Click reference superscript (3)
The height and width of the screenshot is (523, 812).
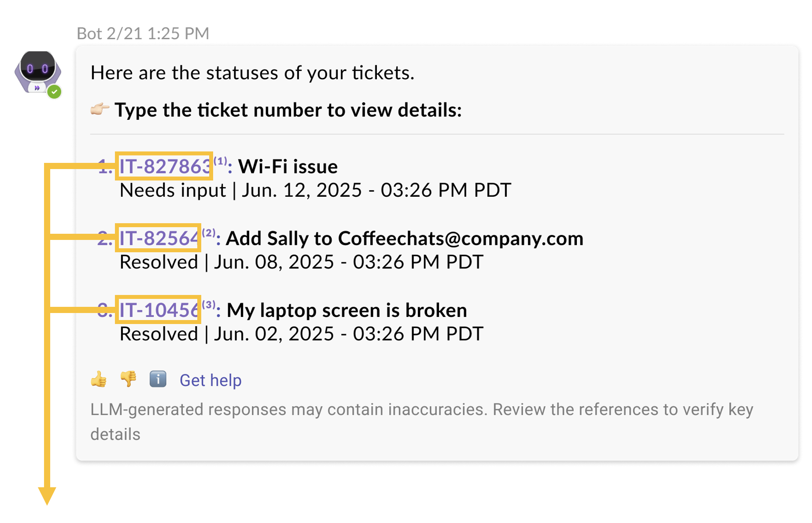(x=209, y=304)
